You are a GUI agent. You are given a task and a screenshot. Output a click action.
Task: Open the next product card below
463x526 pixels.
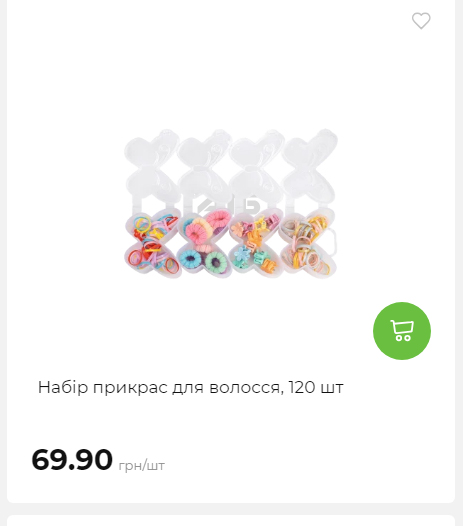[231, 521]
